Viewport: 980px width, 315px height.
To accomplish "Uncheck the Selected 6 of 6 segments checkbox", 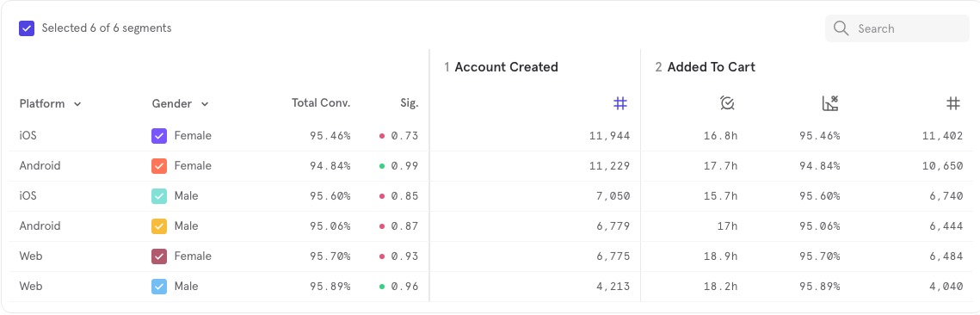I will pyautogui.click(x=27, y=28).
